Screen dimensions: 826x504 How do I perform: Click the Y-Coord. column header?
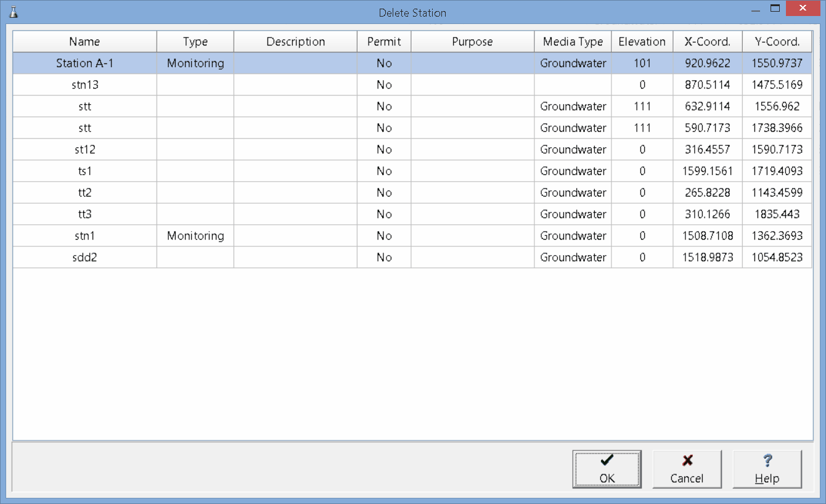click(x=777, y=42)
